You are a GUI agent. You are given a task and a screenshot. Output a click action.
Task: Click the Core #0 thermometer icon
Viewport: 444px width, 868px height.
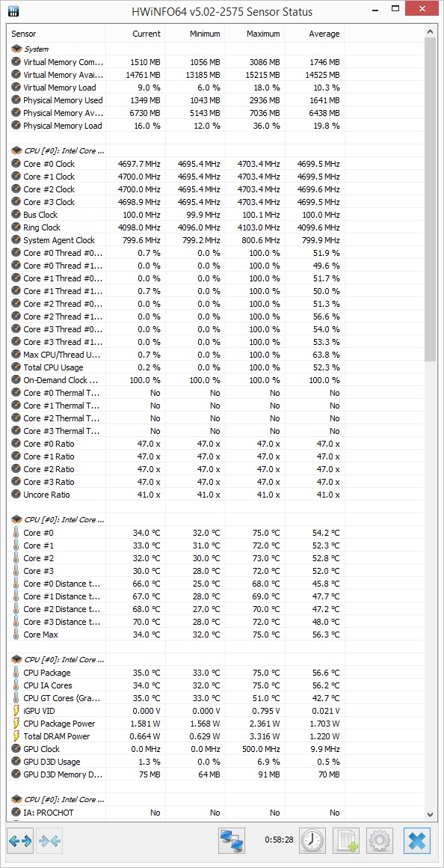pyautogui.click(x=16, y=533)
